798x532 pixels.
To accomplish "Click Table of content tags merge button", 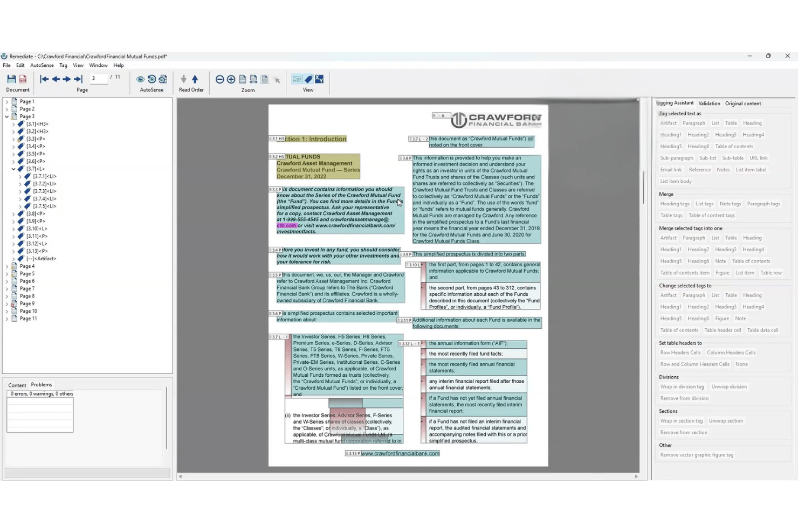I will point(712,216).
